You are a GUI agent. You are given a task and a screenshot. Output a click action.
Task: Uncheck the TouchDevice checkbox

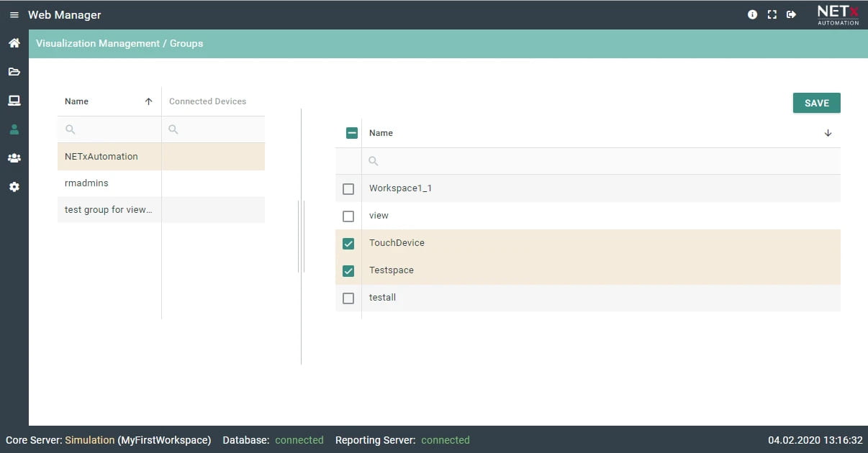[348, 244]
